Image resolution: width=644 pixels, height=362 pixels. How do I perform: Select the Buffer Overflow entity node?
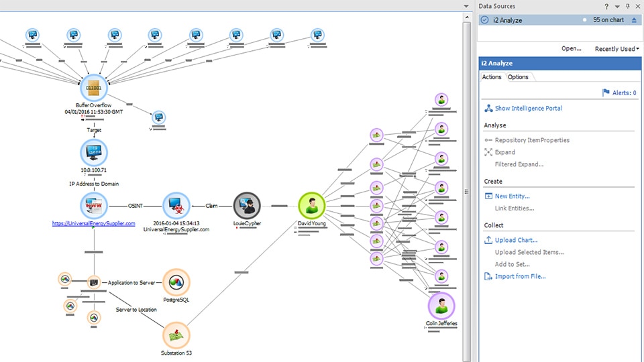[94, 87]
